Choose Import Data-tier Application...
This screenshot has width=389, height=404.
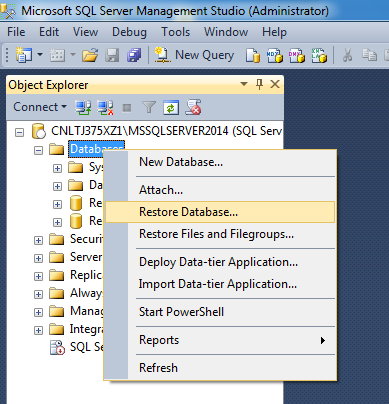(220, 284)
